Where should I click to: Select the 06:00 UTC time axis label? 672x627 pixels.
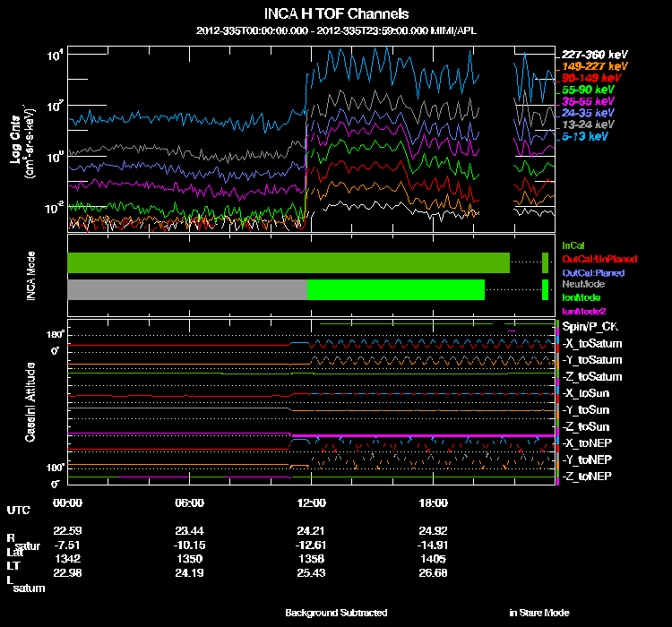(189, 502)
